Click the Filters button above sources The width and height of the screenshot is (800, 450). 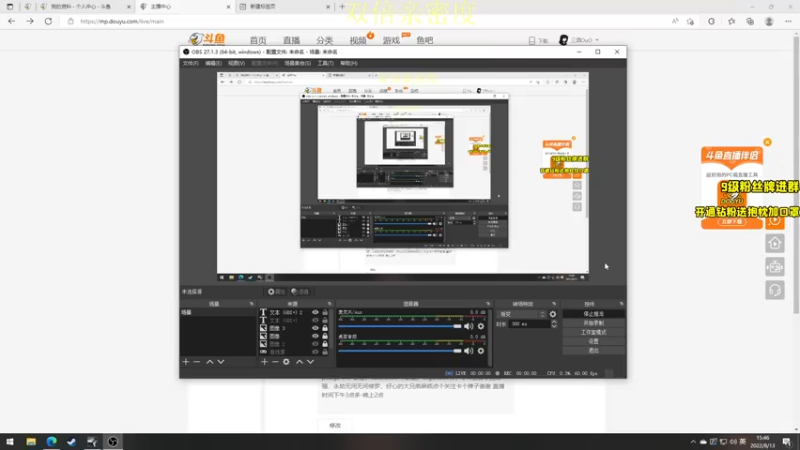300,292
